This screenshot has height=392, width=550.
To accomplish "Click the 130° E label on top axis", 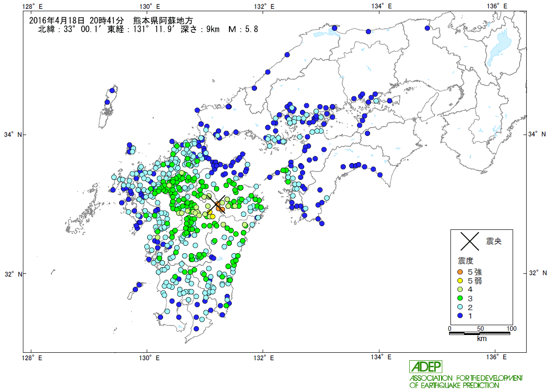I will (150, 7).
